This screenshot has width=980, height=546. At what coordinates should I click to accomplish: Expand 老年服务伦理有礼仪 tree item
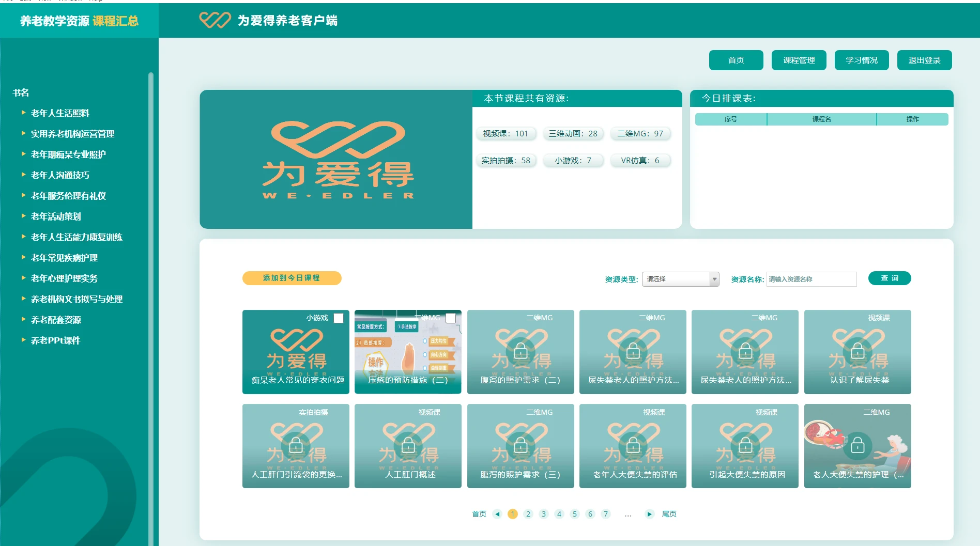(x=23, y=195)
